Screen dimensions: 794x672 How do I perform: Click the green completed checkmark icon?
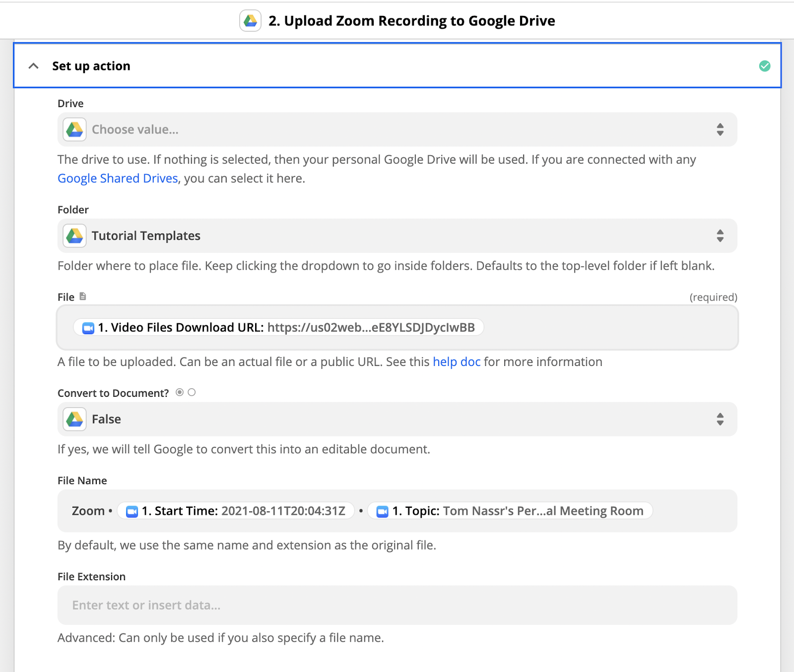(x=765, y=66)
